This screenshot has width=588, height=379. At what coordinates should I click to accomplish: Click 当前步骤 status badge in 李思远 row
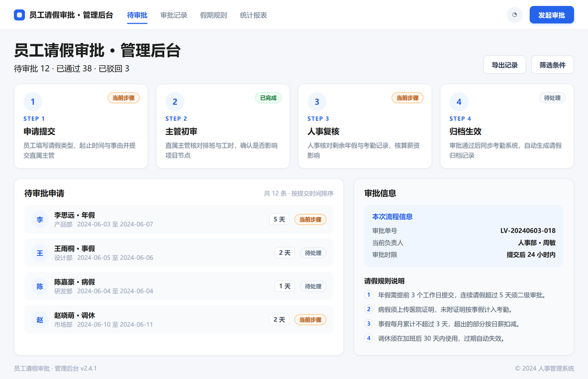click(310, 219)
